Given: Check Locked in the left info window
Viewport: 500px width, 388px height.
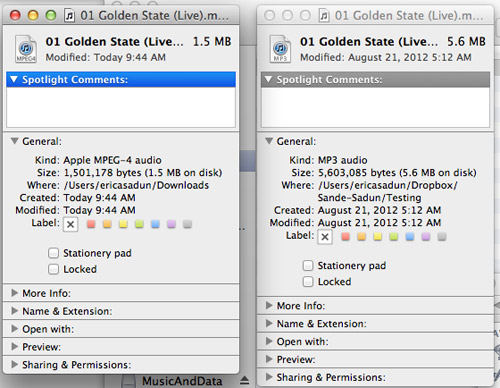Looking at the screenshot, I should pyautogui.click(x=53, y=269).
